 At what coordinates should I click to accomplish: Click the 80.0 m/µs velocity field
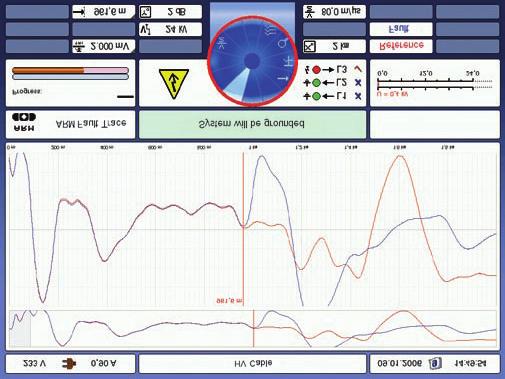(334, 12)
